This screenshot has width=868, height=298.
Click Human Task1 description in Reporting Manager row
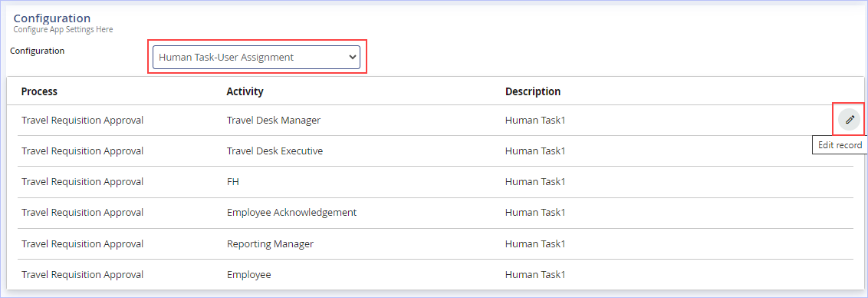pos(535,243)
